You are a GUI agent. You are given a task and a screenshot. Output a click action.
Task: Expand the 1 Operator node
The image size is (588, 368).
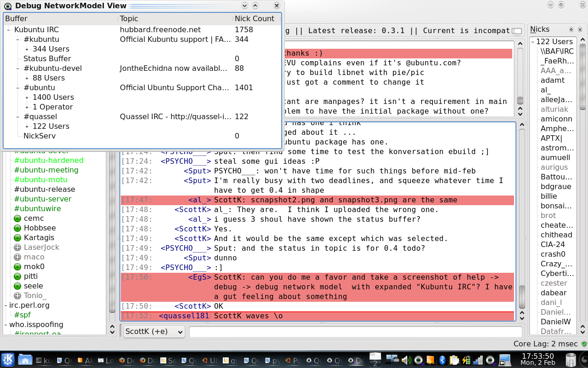click(x=27, y=107)
